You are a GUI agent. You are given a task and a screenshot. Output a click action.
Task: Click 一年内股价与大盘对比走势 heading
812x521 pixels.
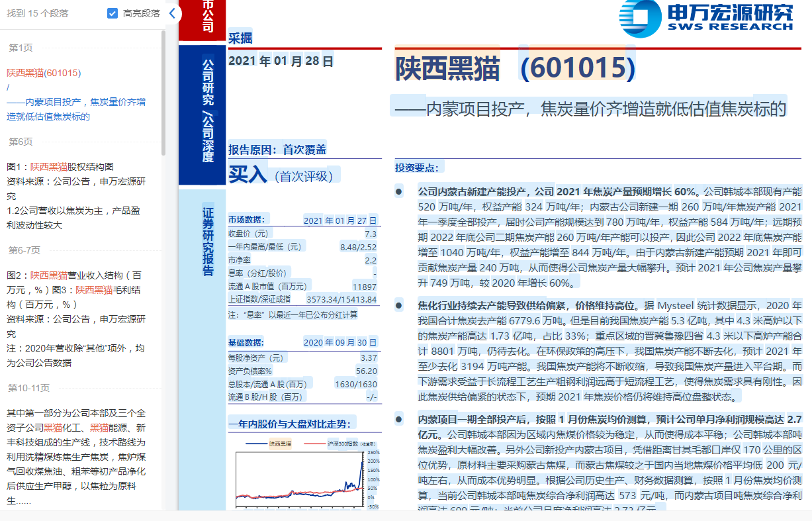tap(290, 424)
